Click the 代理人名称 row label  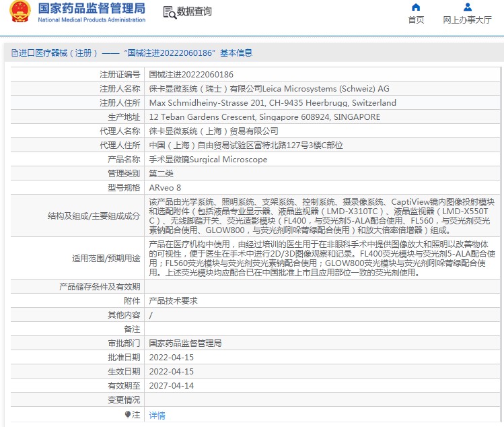tap(120, 131)
